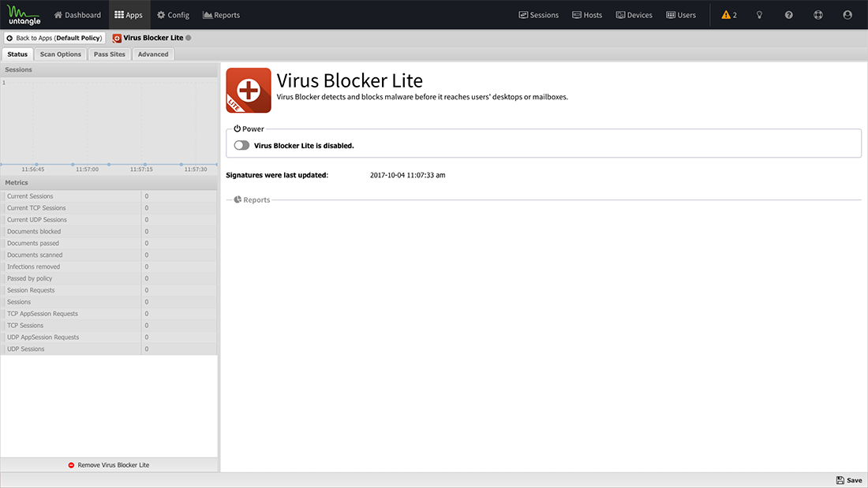This screenshot has width=868, height=488.
Task: Remove Virus Blocker Lite
Action: (x=109, y=465)
